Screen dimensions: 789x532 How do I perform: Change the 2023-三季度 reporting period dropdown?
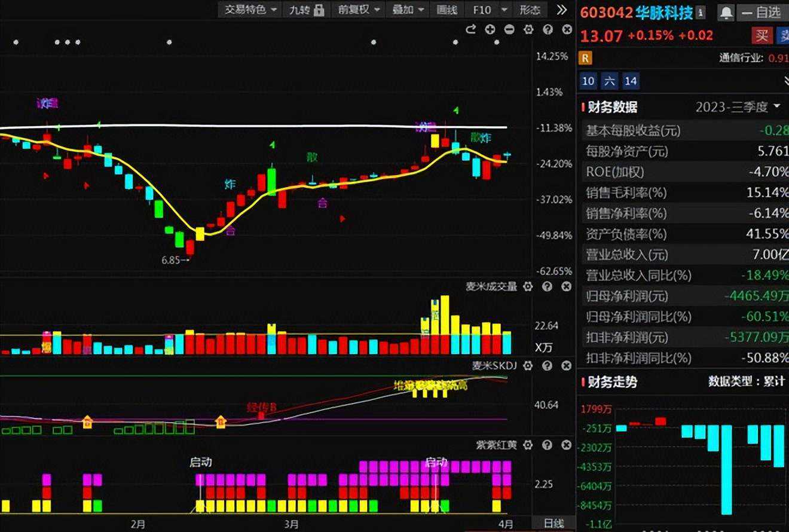[738, 107]
